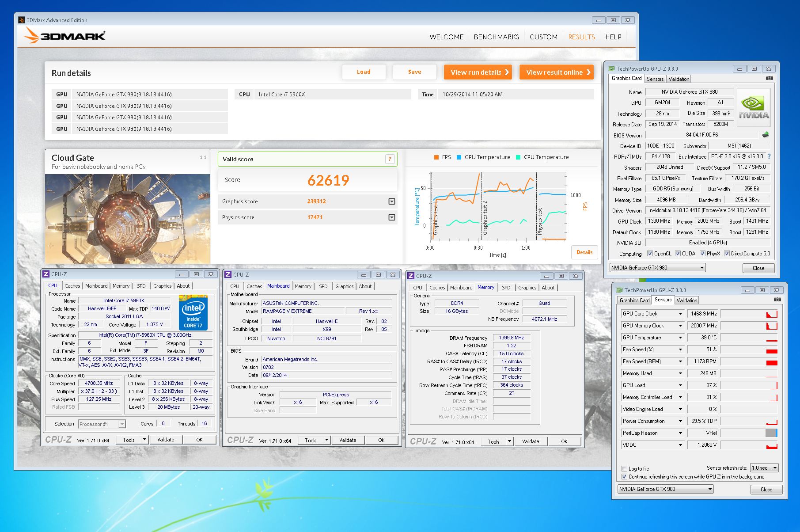Click the Load button in Run details
Screen dimensions: 800x532
pos(364,72)
